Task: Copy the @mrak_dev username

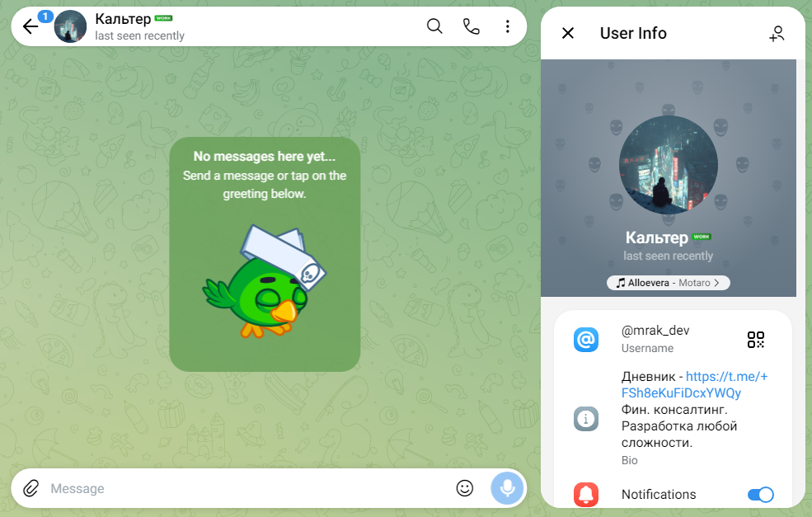Action: pos(655,331)
